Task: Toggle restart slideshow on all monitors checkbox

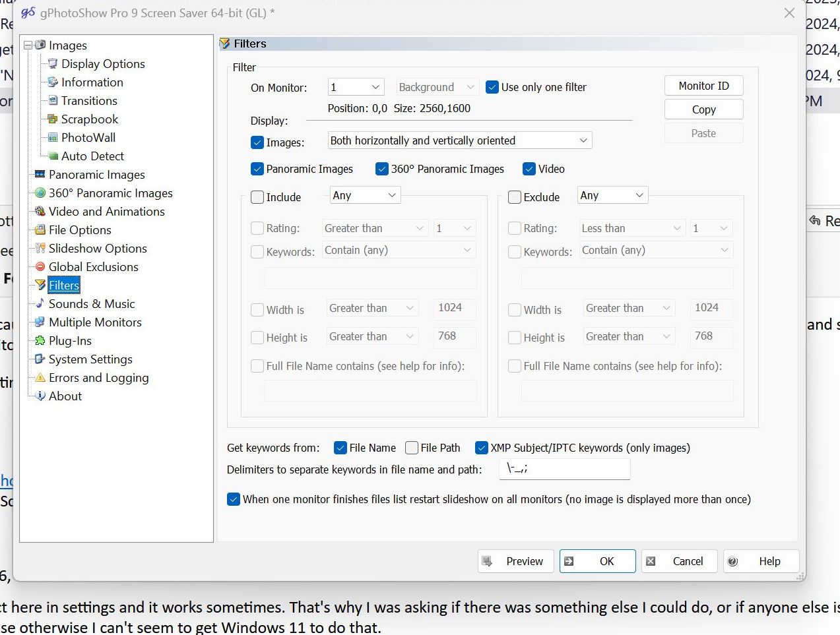Action: click(233, 499)
